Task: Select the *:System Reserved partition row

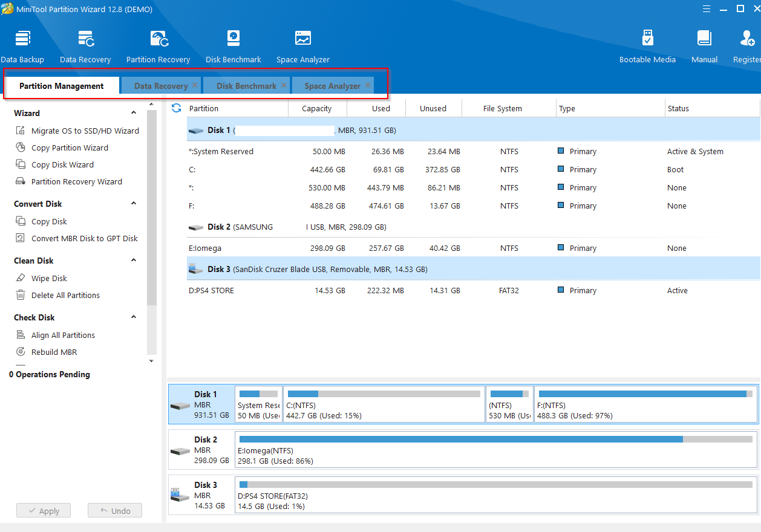Action: [x=474, y=152]
